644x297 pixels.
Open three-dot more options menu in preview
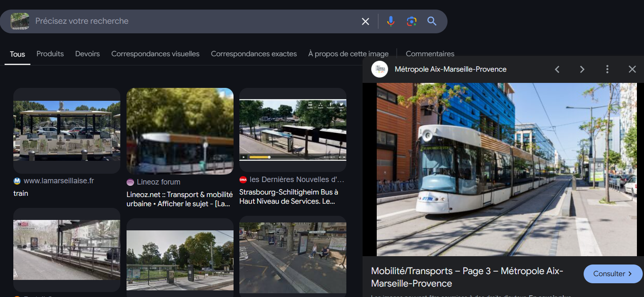pyautogui.click(x=607, y=69)
